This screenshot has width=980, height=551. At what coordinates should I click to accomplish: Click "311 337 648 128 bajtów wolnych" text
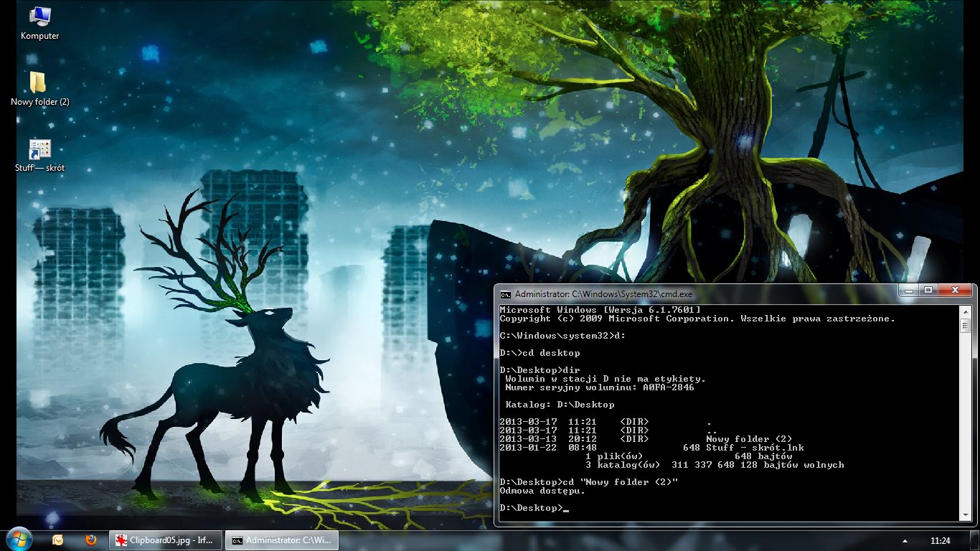[x=758, y=465]
